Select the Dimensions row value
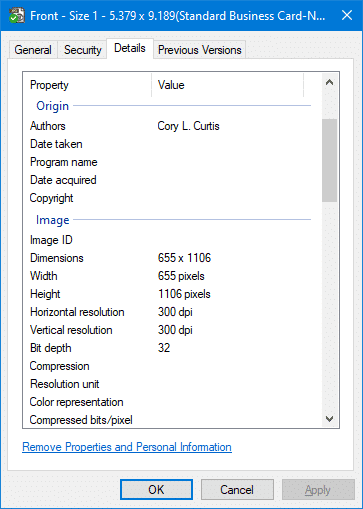This screenshot has width=363, height=509. 184,258
